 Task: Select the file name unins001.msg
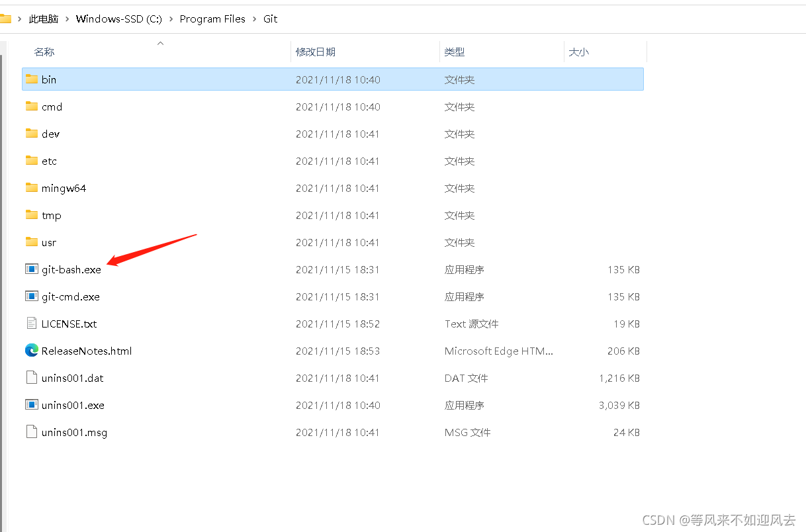(74, 432)
